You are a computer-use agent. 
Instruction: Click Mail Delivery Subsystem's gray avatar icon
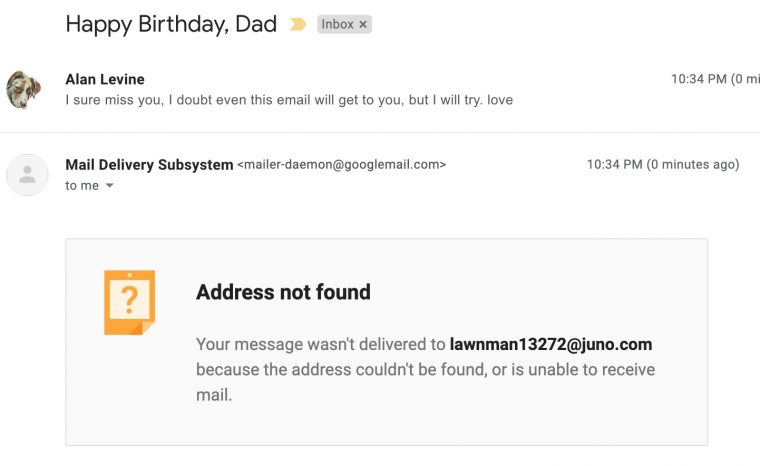pos(27,174)
